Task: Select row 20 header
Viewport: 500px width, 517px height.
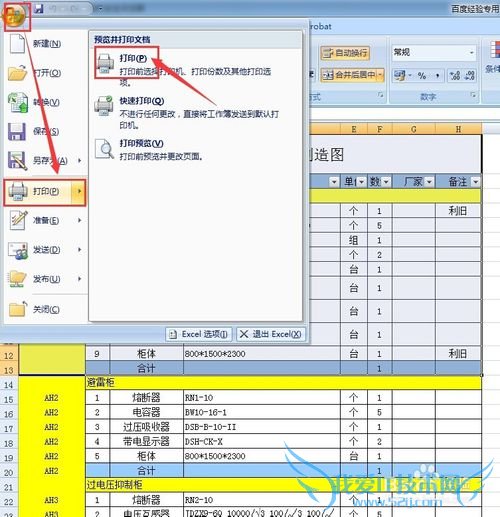Action: [9, 472]
